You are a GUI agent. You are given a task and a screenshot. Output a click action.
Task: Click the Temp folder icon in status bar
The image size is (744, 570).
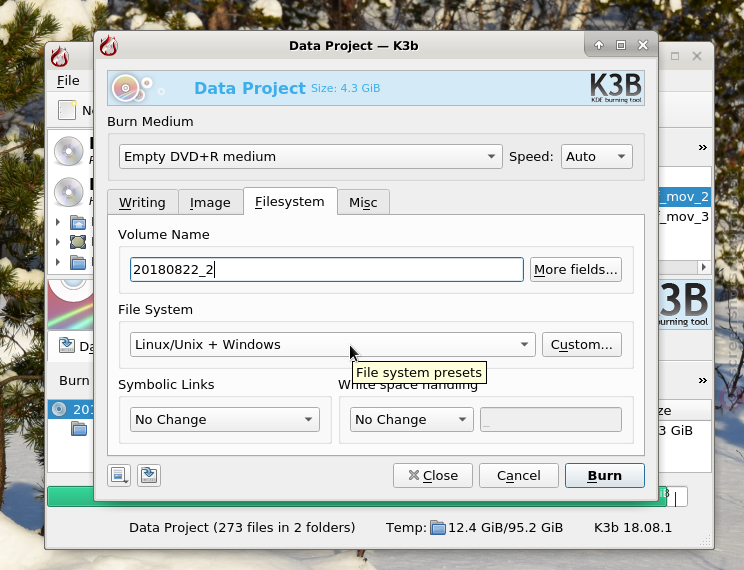437,528
